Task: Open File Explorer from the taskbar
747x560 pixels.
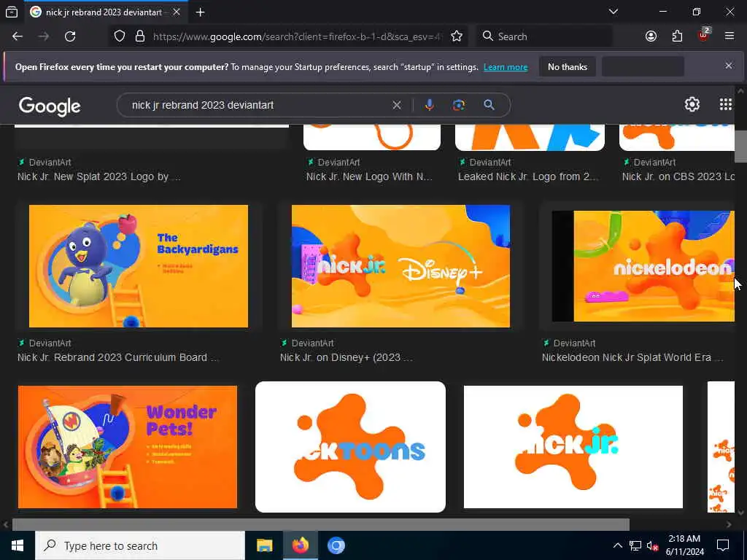Action: pyautogui.click(x=264, y=545)
